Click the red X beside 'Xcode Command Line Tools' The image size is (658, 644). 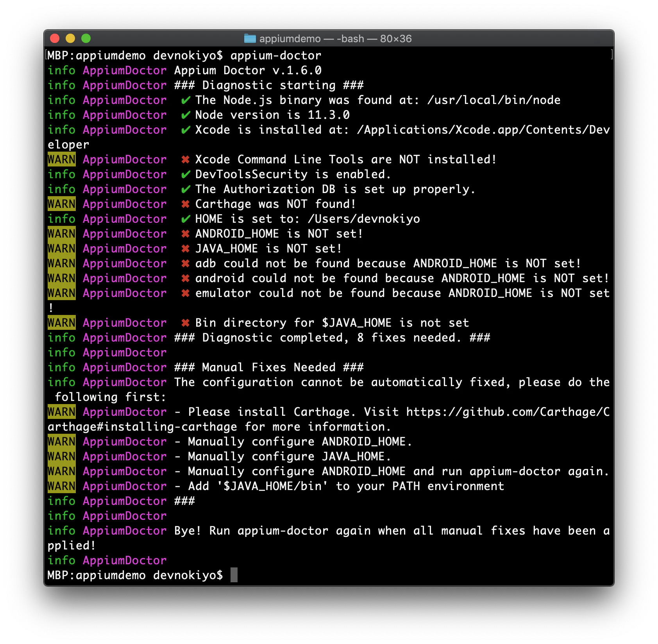[x=186, y=159]
